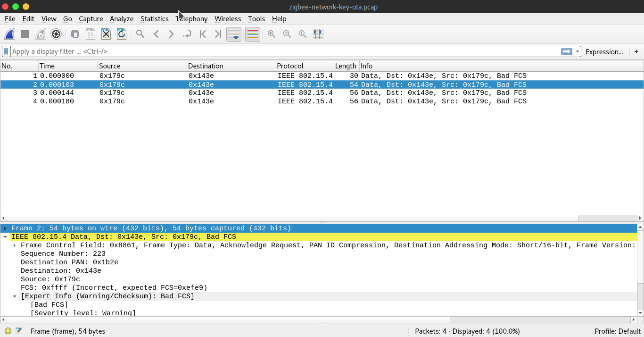644x337 pixels.
Task: Collapse the Expert Info node
Action: pyautogui.click(x=15, y=296)
